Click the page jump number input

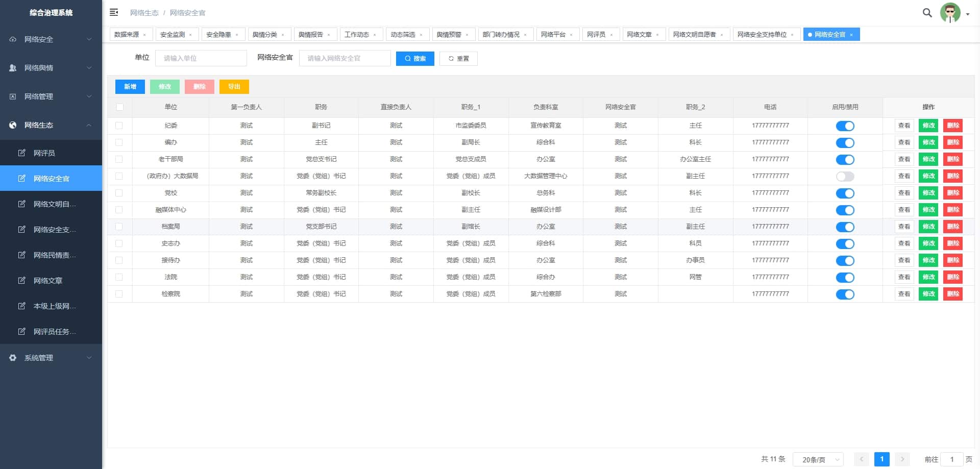951,459
